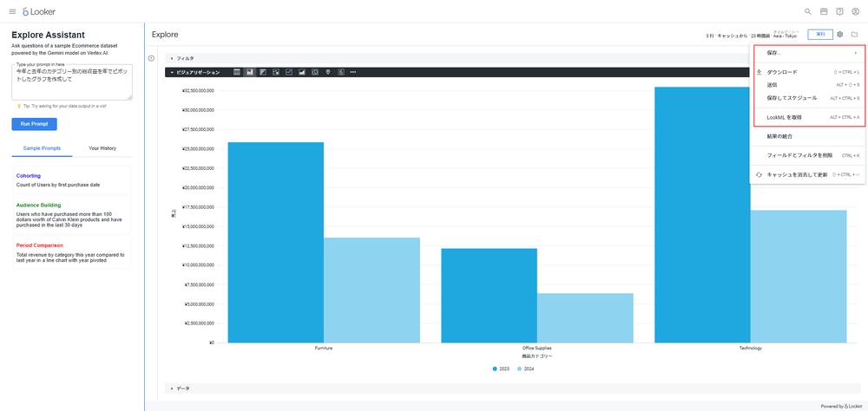Open the Explore gear actions icon
Screen dimensions: 868x411
[x=839, y=35]
